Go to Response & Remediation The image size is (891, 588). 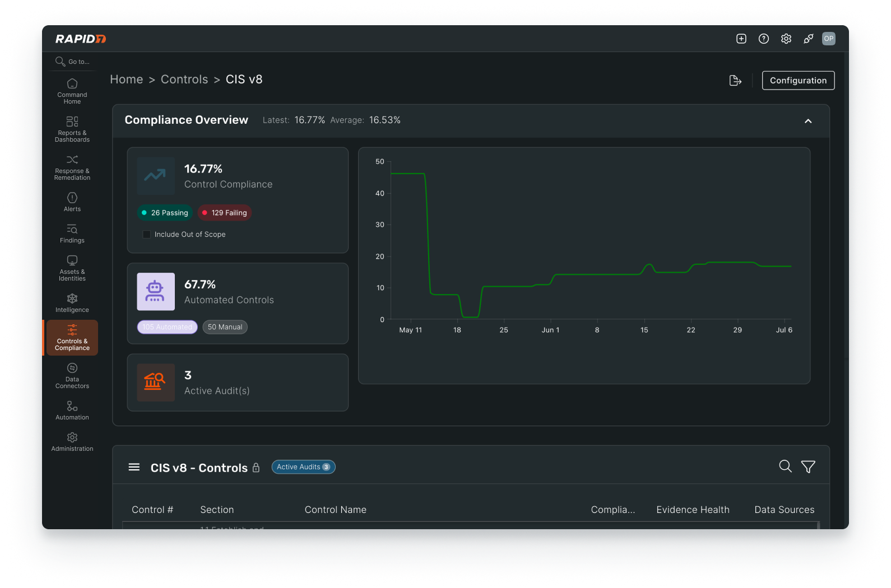(x=72, y=167)
